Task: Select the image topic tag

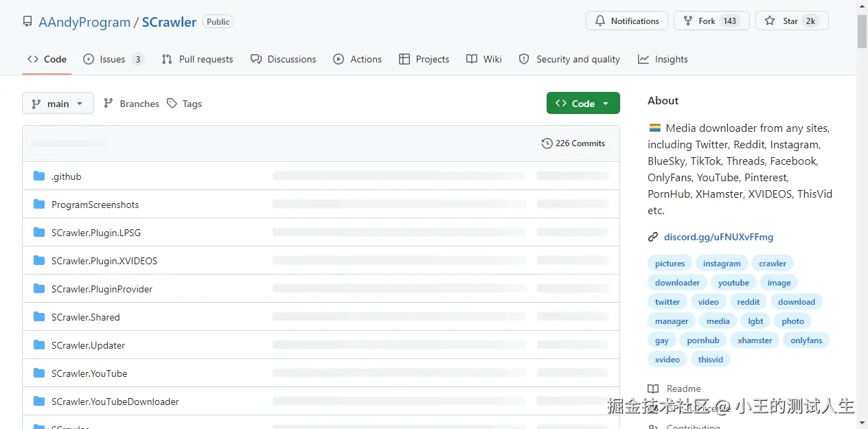Action: pos(779,283)
